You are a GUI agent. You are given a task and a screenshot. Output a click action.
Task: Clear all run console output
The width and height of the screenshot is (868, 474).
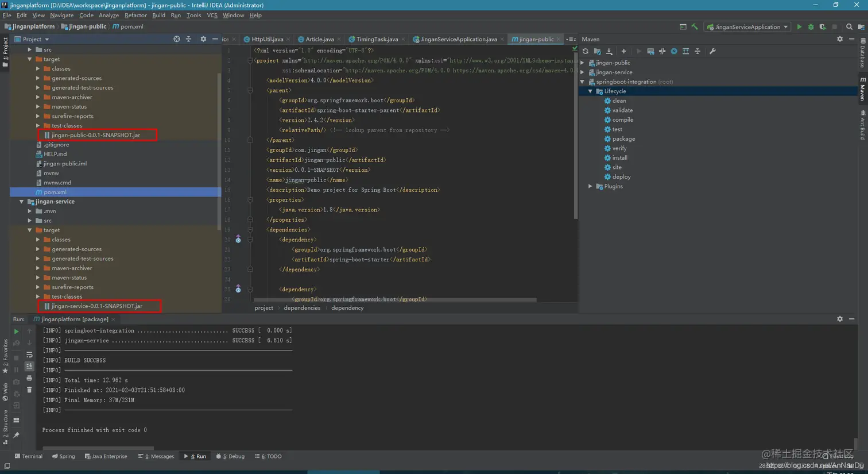coord(29,390)
